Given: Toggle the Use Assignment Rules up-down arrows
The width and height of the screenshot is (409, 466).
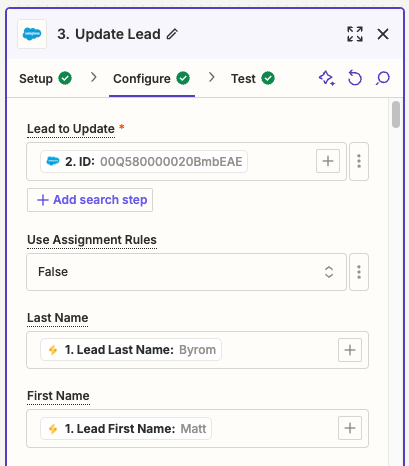Looking at the screenshot, I should [329, 272].
